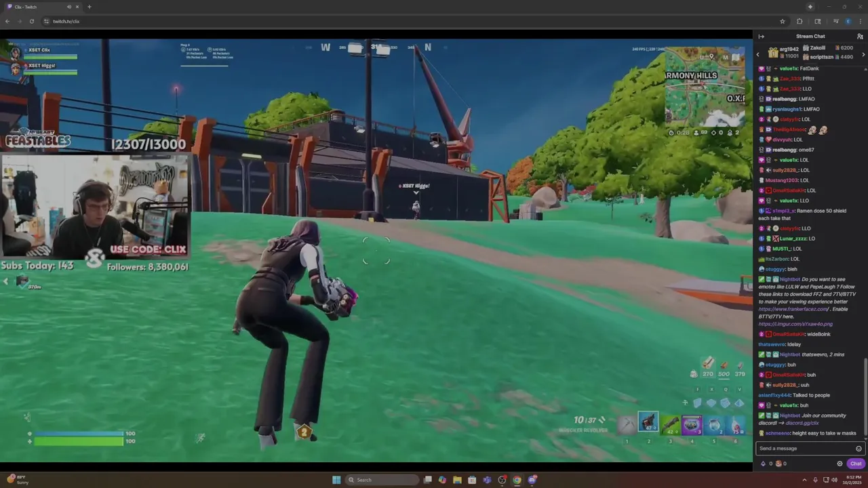Open Microsoft Teams from taskbar
This screenshot has height=488, width=868.
click(487, 480)
